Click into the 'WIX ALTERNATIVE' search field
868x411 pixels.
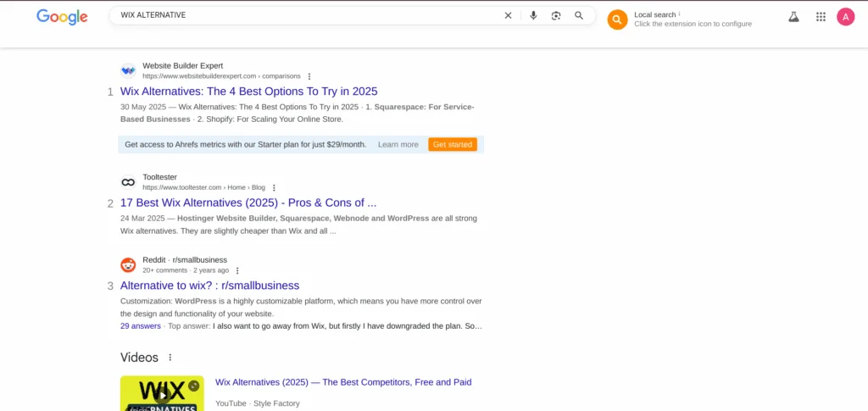[x=305, y=15]
